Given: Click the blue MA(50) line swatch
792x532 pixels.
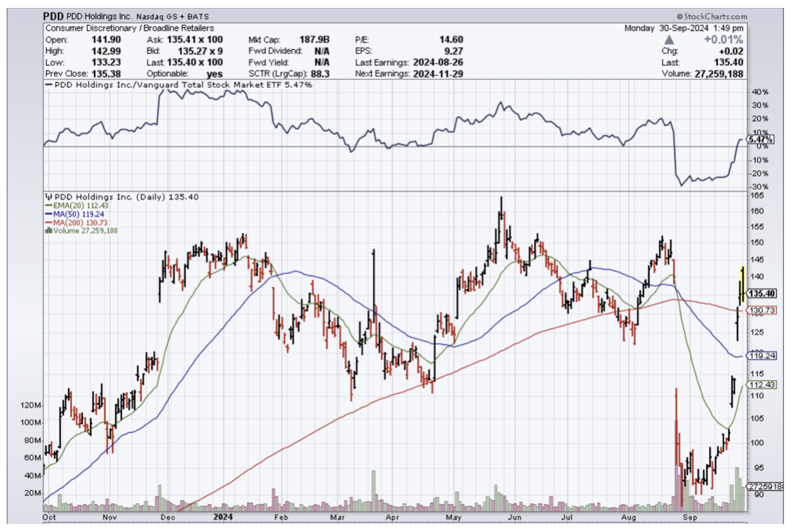Looking at the screenshot, I should point(49,214).
